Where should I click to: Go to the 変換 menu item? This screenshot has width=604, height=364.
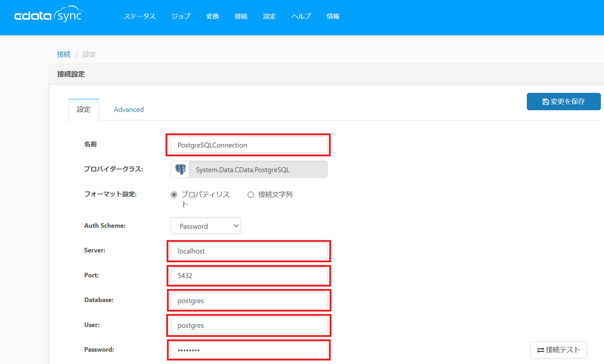pyautogui.click(x=212, y=16)
